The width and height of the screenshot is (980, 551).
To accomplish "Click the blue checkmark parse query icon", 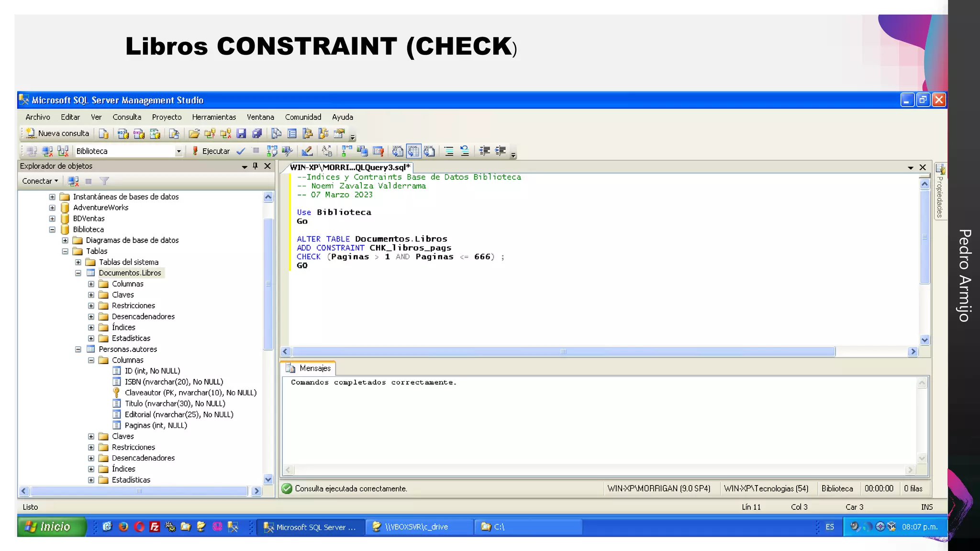I will click(241, 151).
